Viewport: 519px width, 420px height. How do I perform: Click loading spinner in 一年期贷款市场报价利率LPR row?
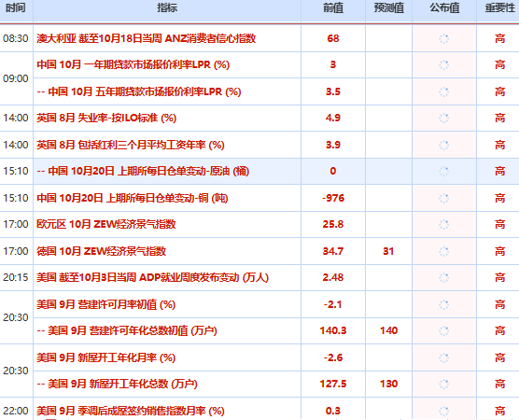pos(444,65)
